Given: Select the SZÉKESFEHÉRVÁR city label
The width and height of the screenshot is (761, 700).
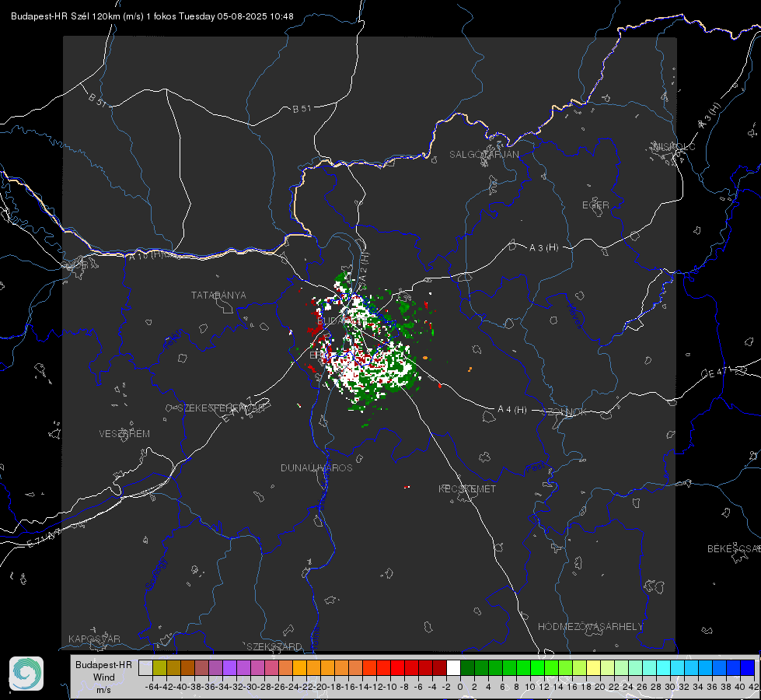Looking at the screenshot, I should [221, 408].
